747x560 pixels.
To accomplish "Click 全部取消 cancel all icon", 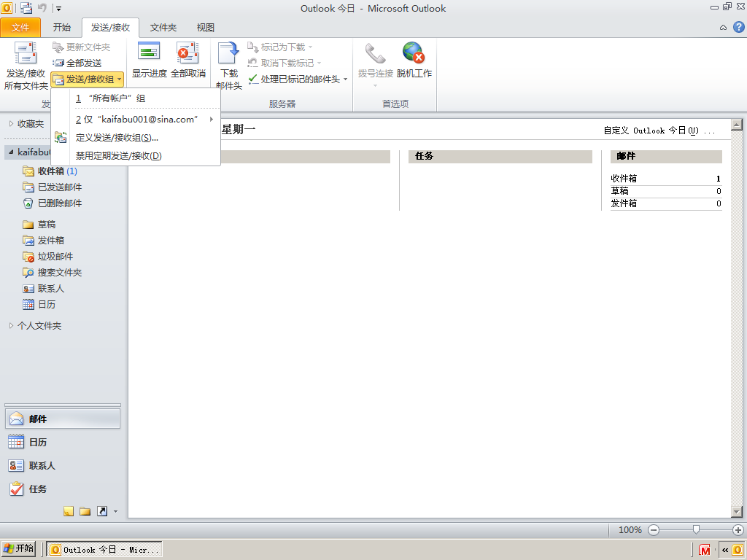I will pos(187,52).
